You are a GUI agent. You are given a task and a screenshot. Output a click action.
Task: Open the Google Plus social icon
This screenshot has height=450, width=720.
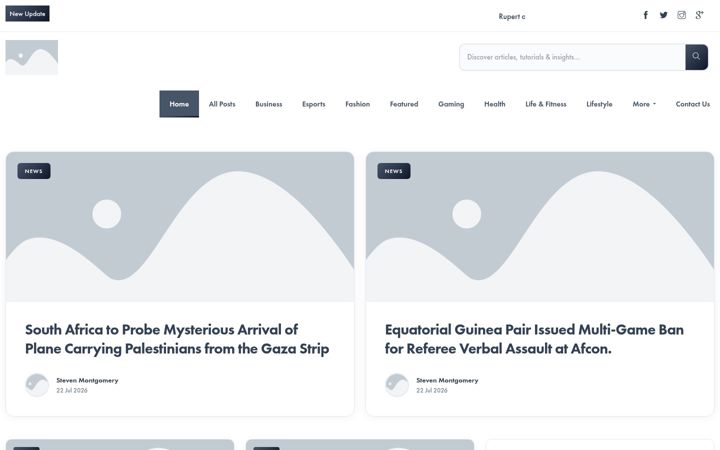point(699,15)
